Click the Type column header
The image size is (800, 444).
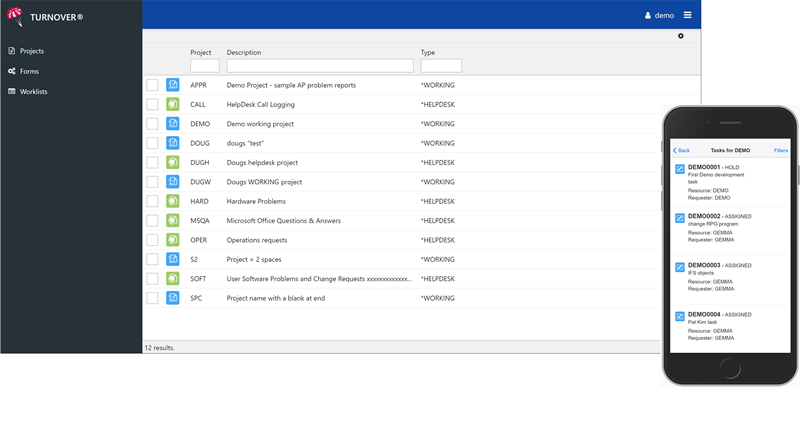(428, 53)
